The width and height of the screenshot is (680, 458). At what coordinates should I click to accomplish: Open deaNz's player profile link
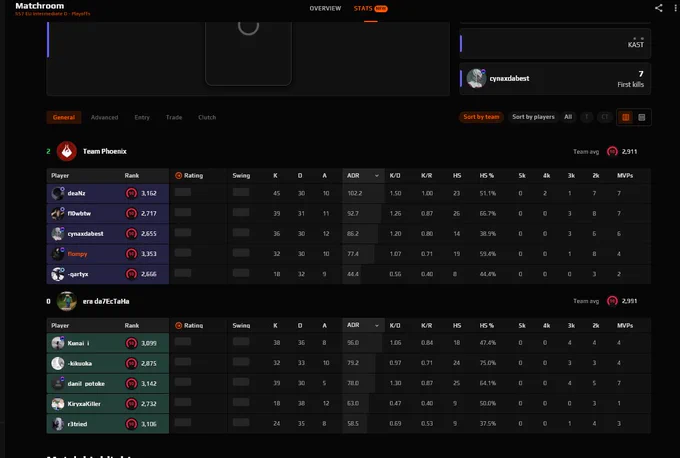76,193
